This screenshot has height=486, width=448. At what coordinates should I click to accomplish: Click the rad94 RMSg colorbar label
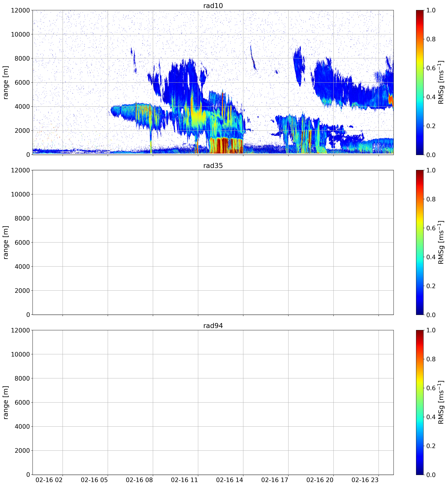[441, 402]
